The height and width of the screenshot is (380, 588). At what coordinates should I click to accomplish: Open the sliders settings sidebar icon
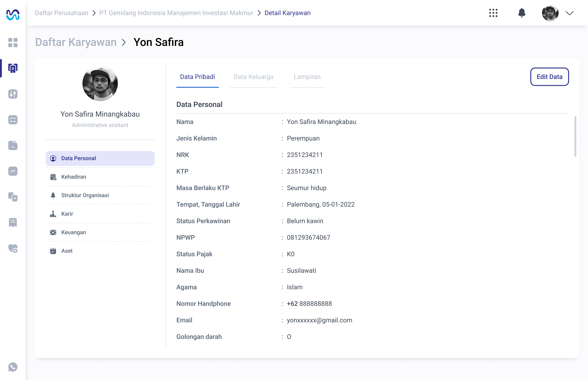13,94
